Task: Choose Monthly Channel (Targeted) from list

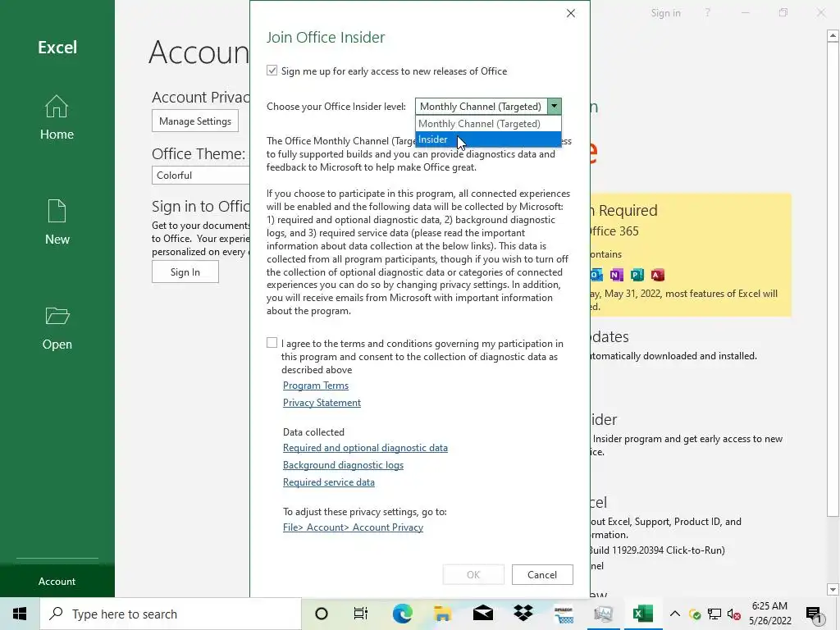Action: (x=488, y=124)
